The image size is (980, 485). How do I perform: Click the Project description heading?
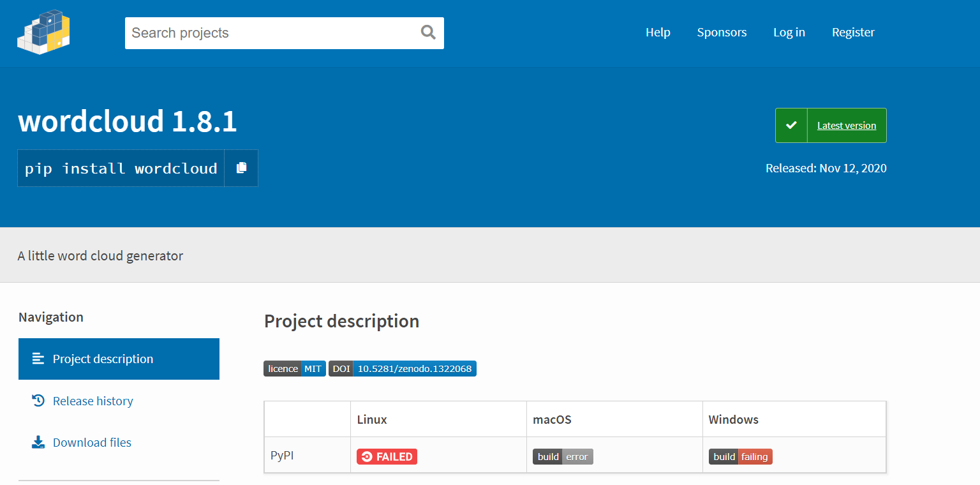342,321
